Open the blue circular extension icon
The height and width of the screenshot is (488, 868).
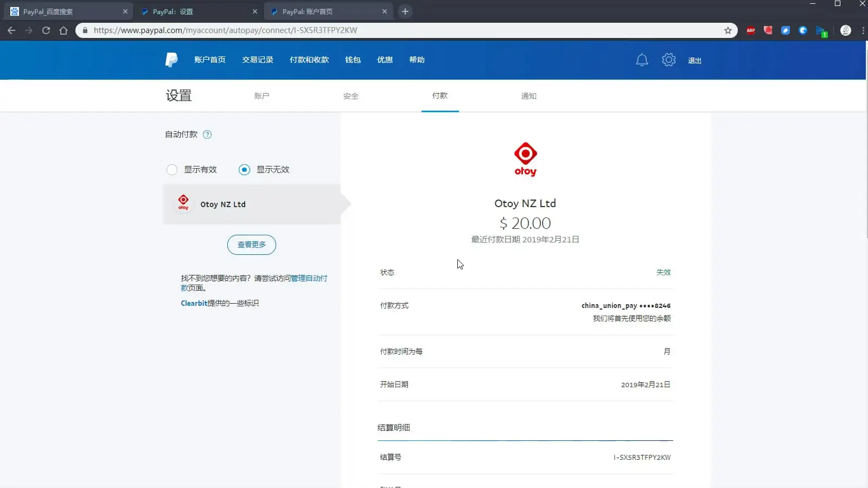[x=803, y=30]
